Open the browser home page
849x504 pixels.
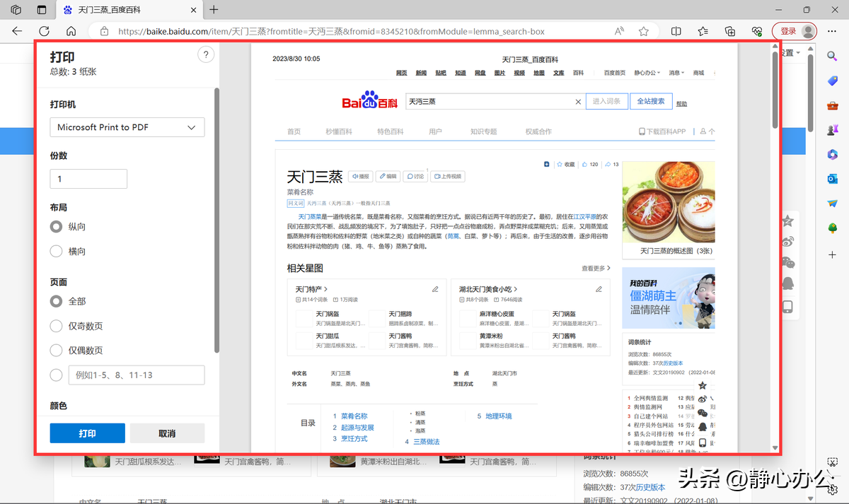click(71, 31)
